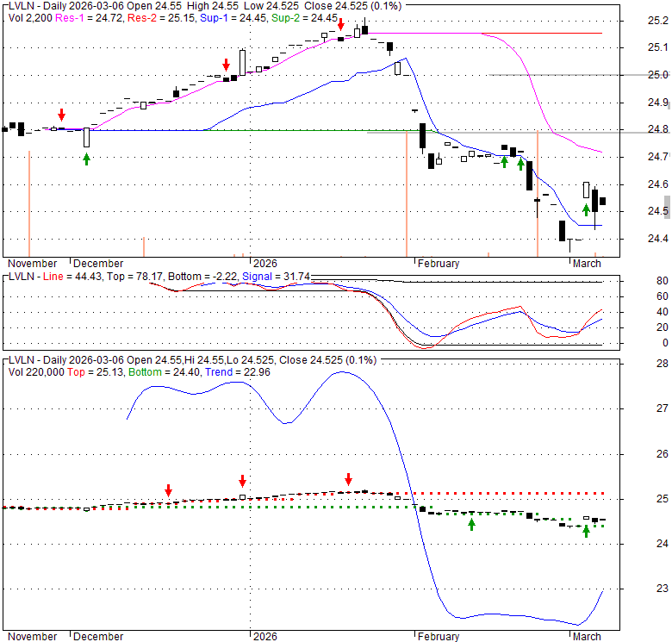The image size is (672, 642).
Task: Click the green buy arrow in early December
Action: (x=86, y=159)
